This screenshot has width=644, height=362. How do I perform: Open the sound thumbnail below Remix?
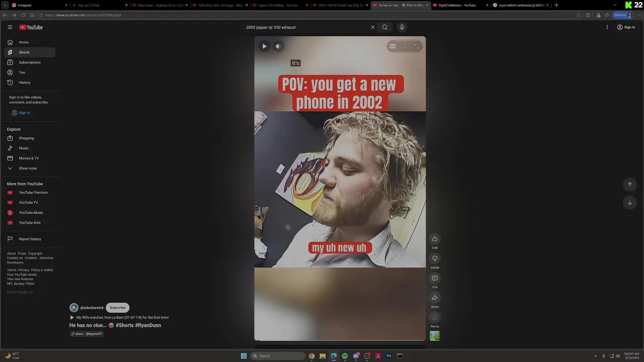pyautogui.click(x=435, y=336)
